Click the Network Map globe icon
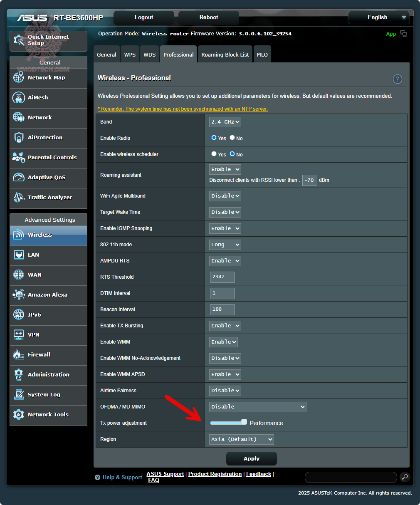The width and height of the screenshot is (420, 505). tap(19, 77)
